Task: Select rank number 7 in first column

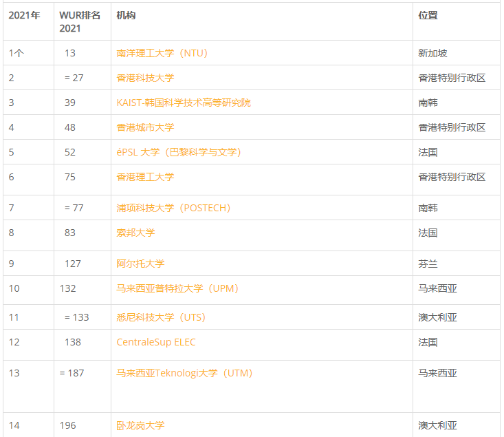Action: 11,208
